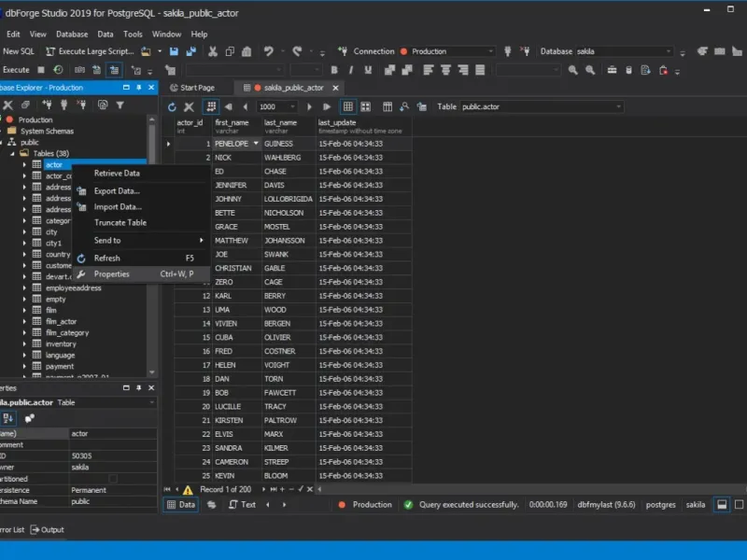Image resolution: width=747 pixels, height=560 pixels.
Task: Click the Save icon in the toolbar
Action: pyautogui.click(x=174, y=51)
